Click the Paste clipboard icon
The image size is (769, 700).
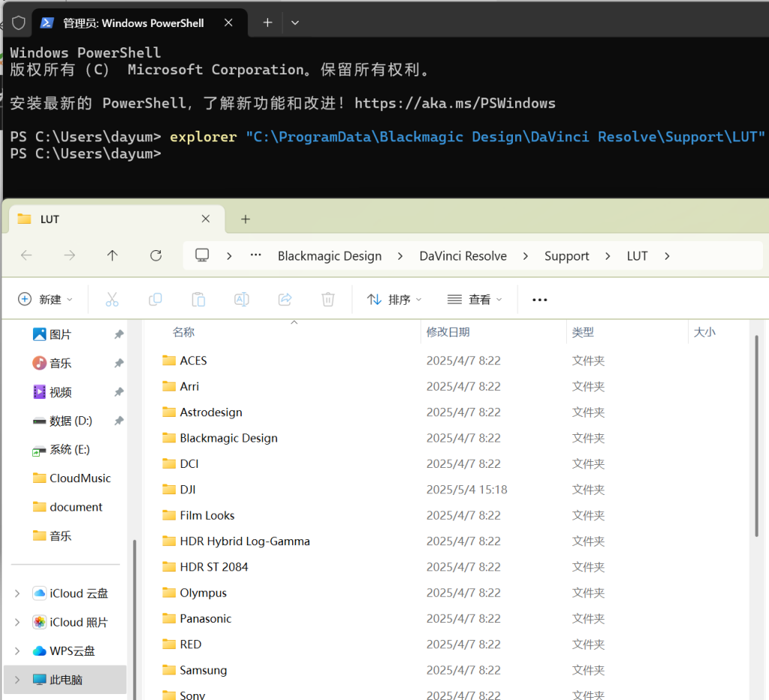[198, 299]
